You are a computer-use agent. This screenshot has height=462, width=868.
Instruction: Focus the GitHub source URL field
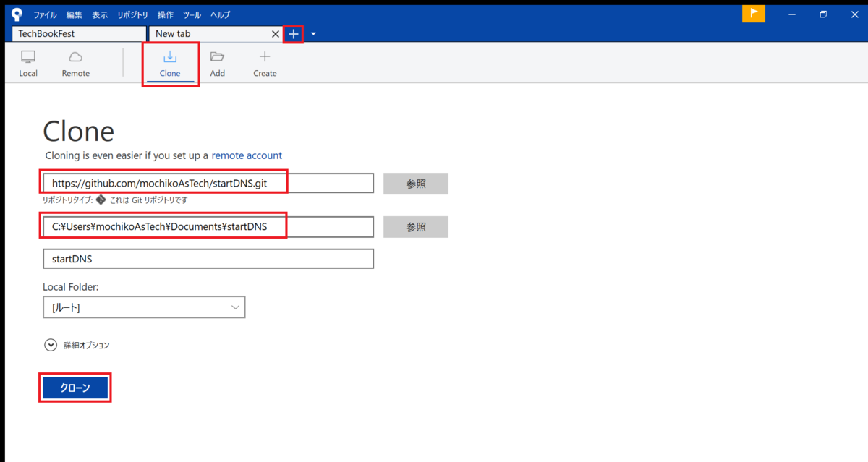tap(208, 184)
